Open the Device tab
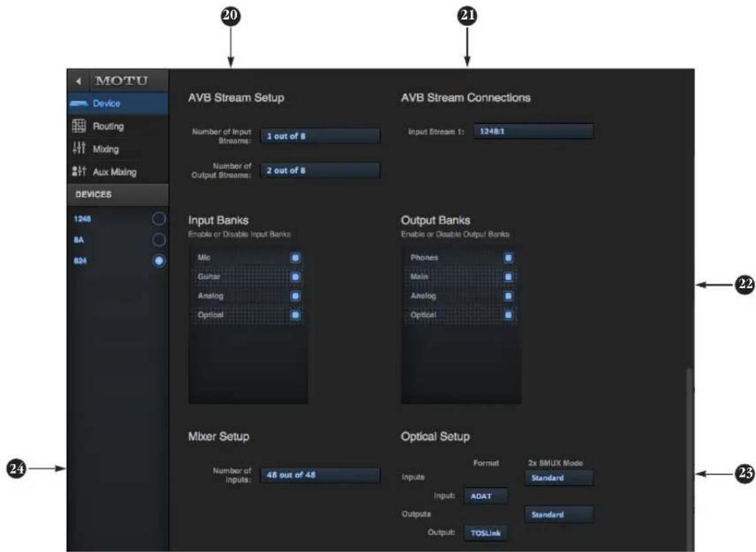 point(118,103)
